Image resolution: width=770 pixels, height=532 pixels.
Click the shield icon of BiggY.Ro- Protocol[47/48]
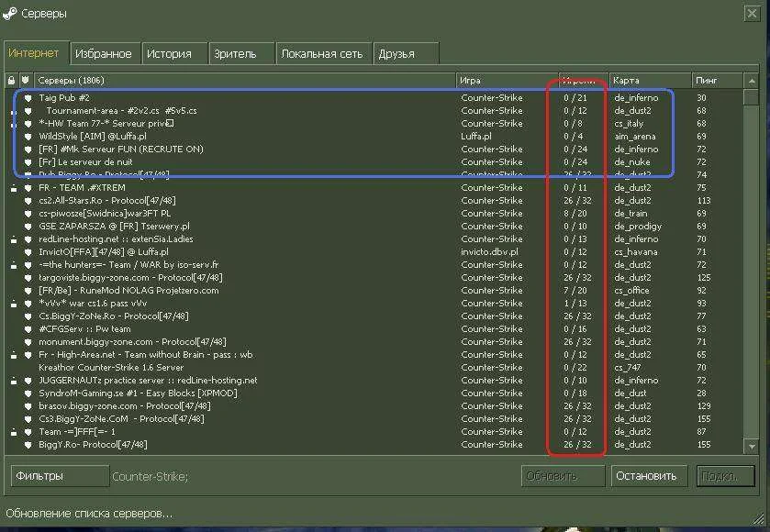28,445
